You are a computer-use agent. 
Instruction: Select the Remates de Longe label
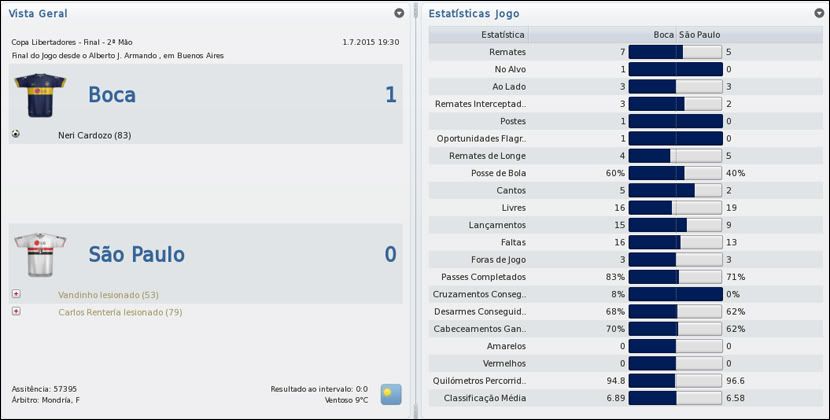(487, 156)
